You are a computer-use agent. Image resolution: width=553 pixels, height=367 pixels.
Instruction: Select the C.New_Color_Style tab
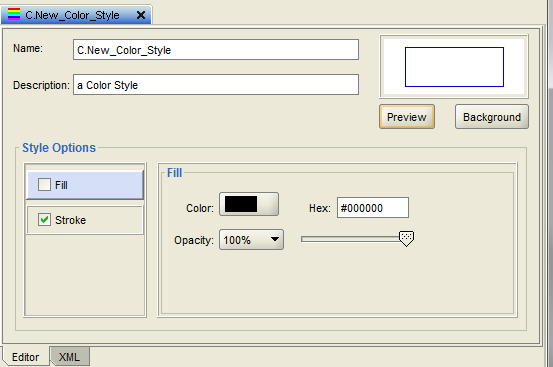(x=76, y=15)
